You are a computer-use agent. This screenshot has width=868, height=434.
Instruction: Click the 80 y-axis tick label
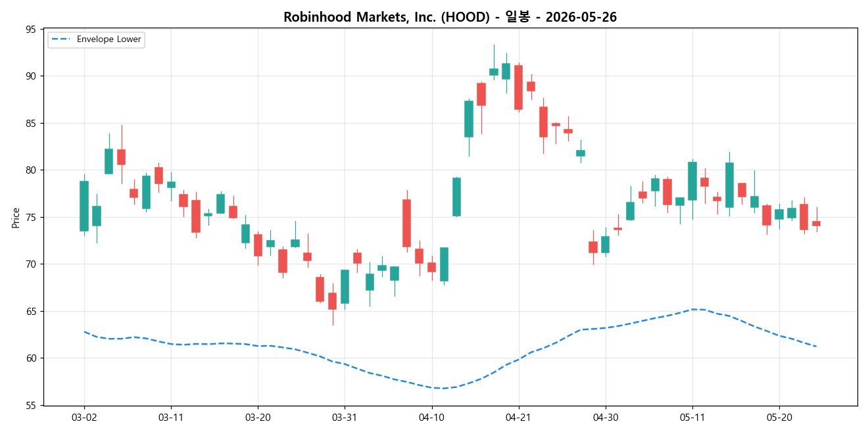pyautogui.click(x=31, y=170)
